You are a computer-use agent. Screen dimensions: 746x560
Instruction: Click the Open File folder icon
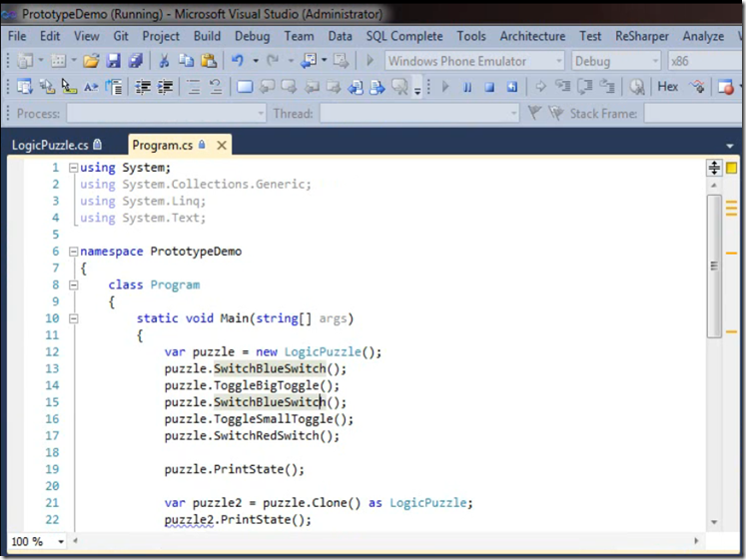pyautogui.click(x=91, y=61)
